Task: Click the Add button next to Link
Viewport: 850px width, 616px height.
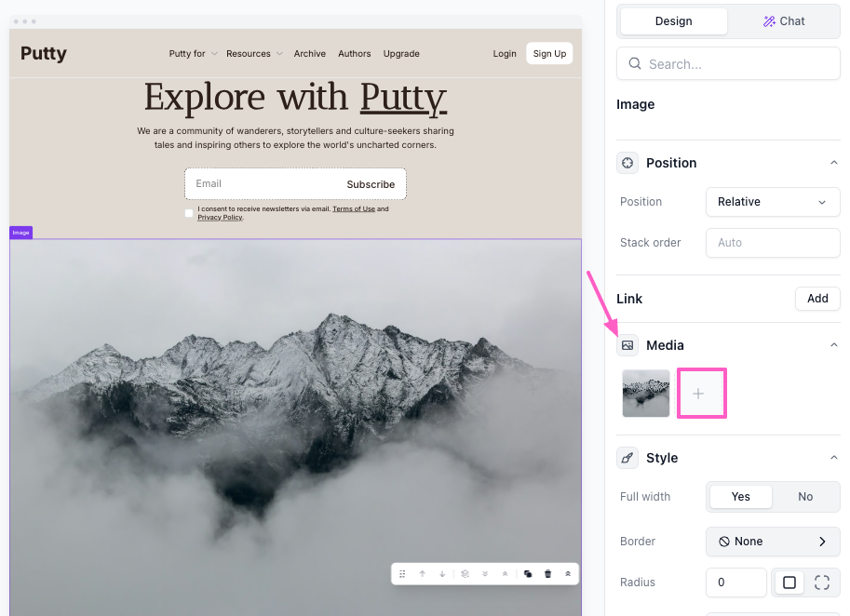Action: [816, 299]
